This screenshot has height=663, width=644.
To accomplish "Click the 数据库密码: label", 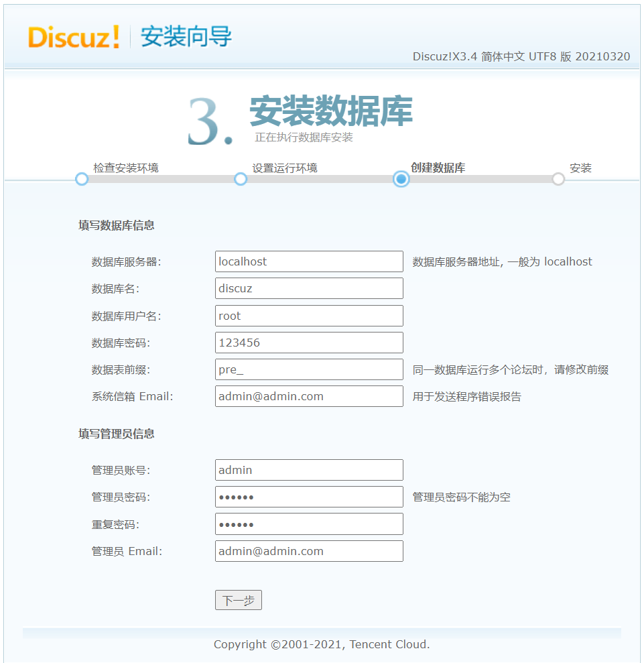I will pos(121,343).
